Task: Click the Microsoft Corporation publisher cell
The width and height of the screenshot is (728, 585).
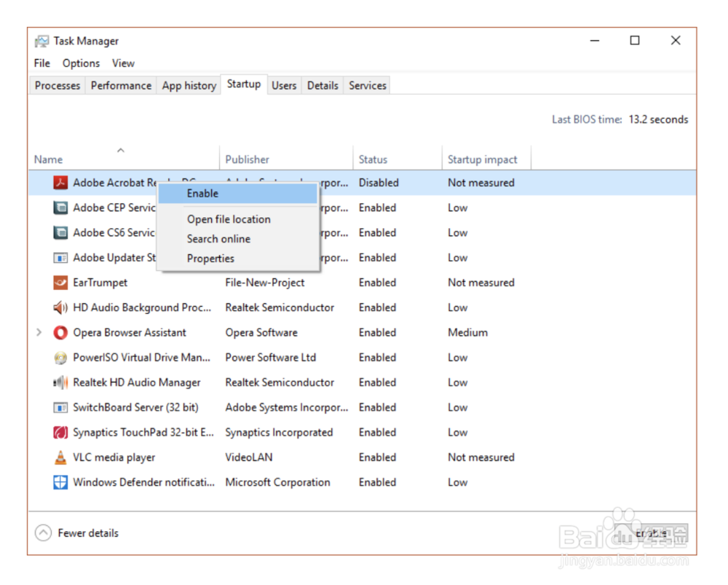Action: click(x=277, y=482)
